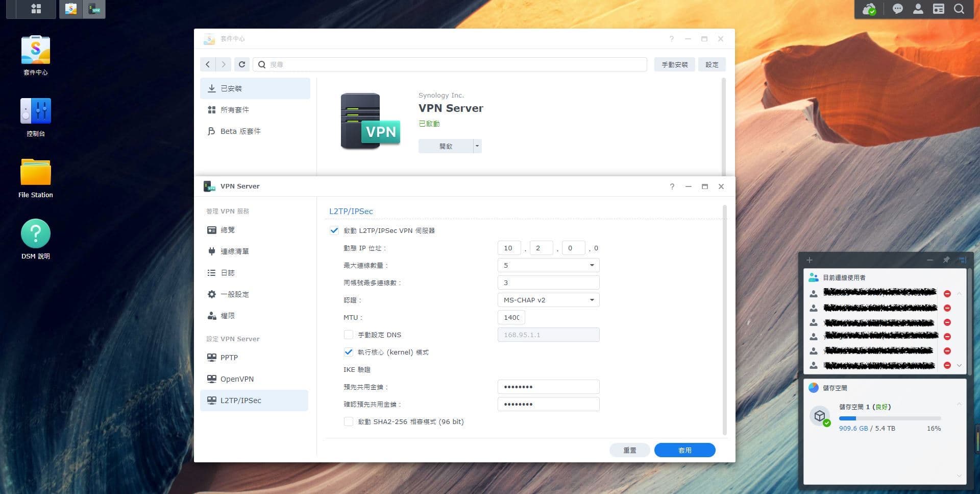980x494 pixels.
Task: Click first dynamic IP octet field
Action: pyautogui.click(x=509, y=248)
